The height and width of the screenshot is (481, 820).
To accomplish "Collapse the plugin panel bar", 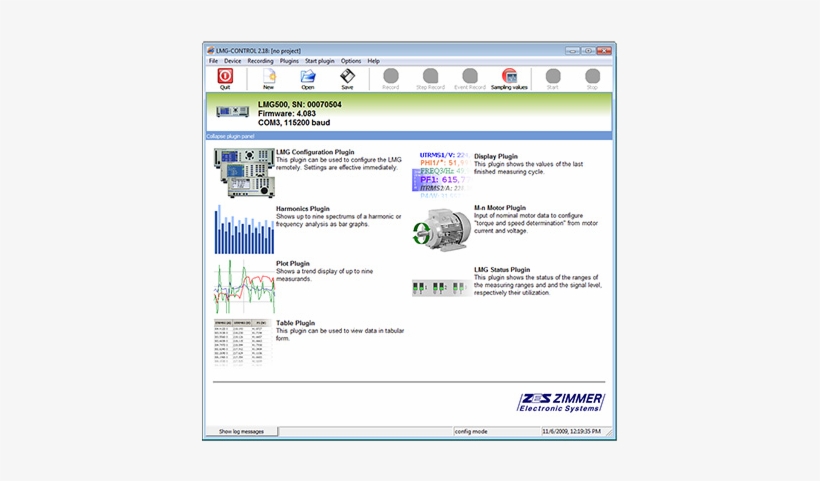I will (x=409, y=136).
